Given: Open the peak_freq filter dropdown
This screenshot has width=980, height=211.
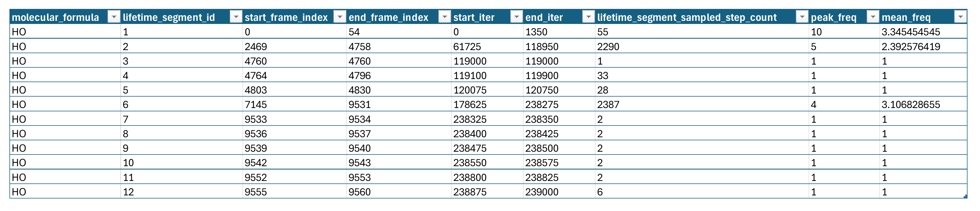Looking at the screenshot, I should pyautogui.click(x=873, y=17).
